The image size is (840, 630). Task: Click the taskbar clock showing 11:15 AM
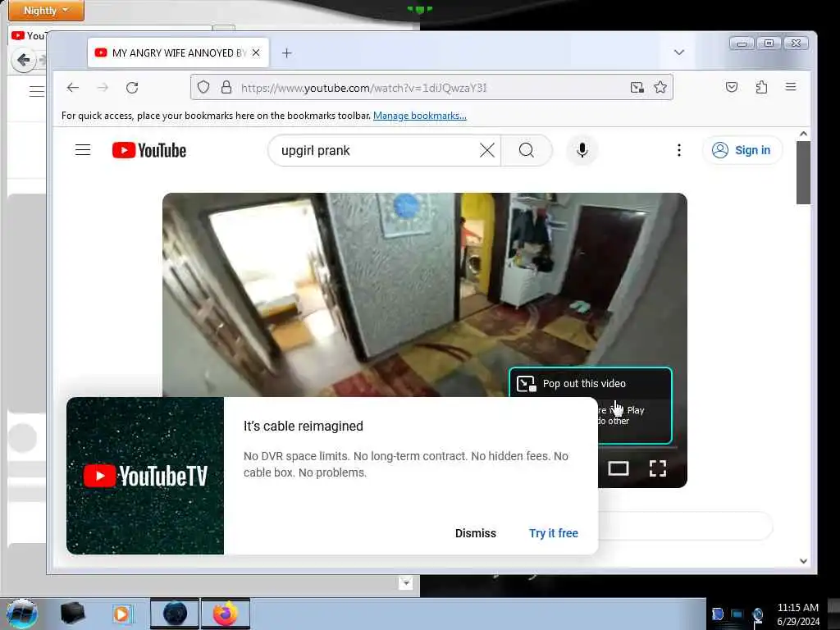797,614
